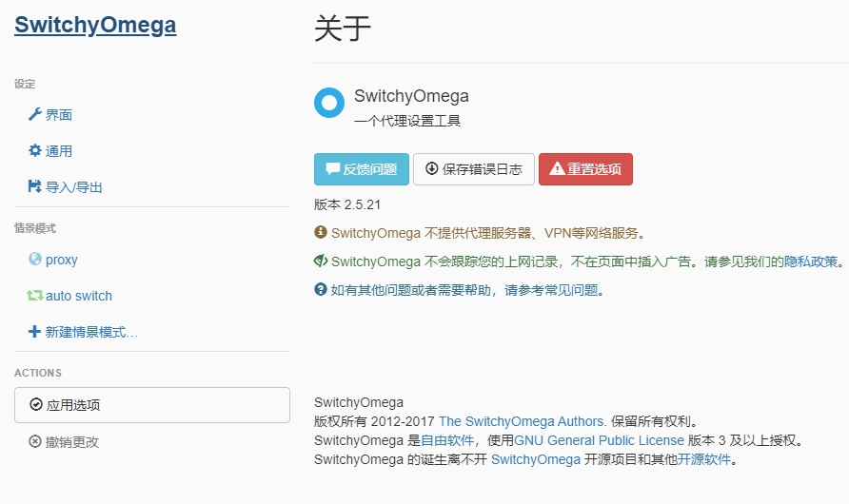The image size is (849, 504).
Task: Apply changes with 应用选项
Action: [x=152, y=405]
